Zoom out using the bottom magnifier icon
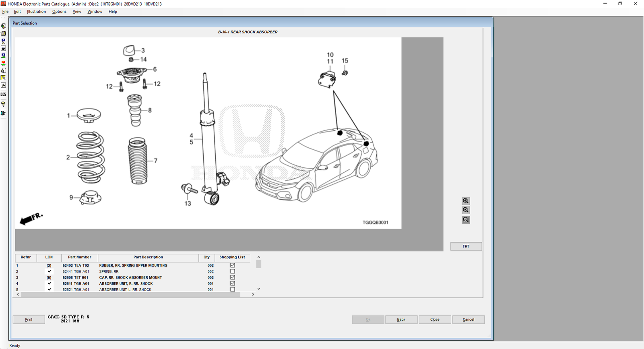Screen dimensions: 644x349 pyautogui.click(x=466, y=220)
